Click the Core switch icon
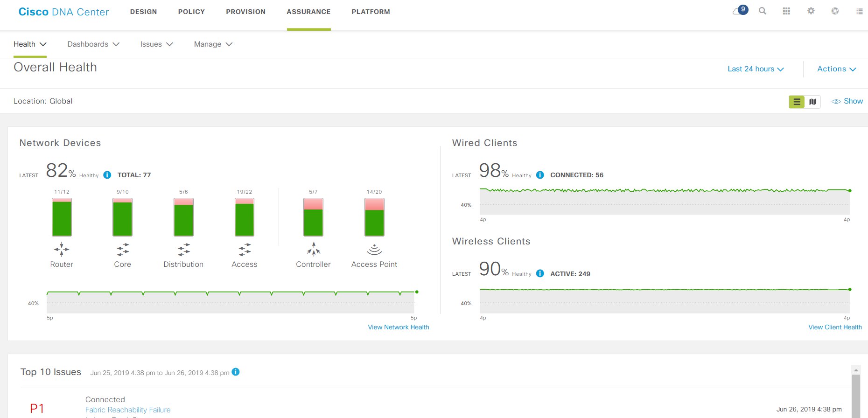 click(123, 250)
